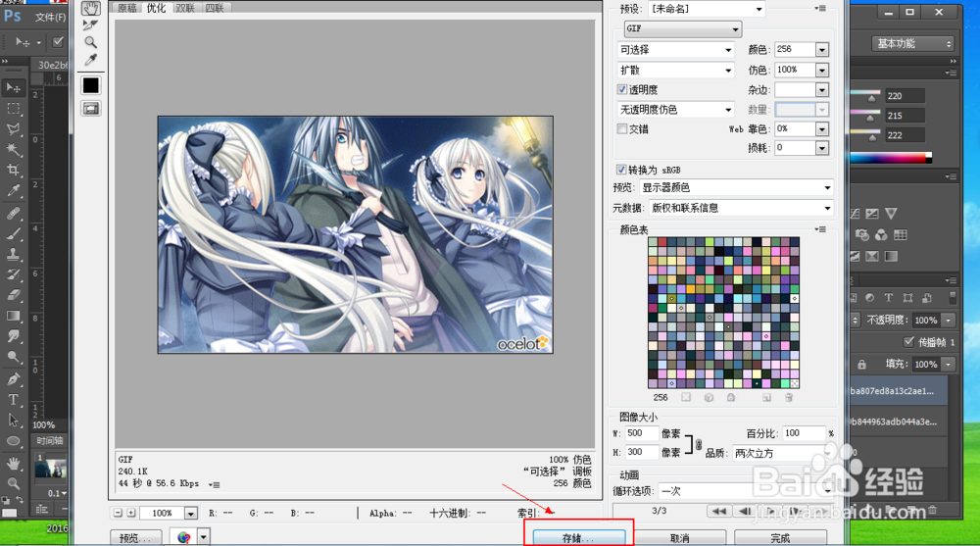
Task: Shift selected colors to web palette icon
Action: pyautogui.click(x=709, y=397)
